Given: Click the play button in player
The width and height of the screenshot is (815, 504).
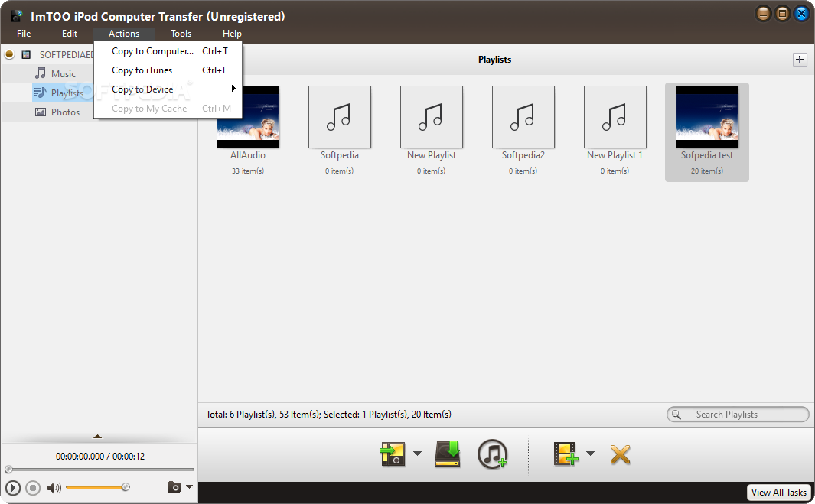Looking at the screenshot, I should click(x=13, y=488).
